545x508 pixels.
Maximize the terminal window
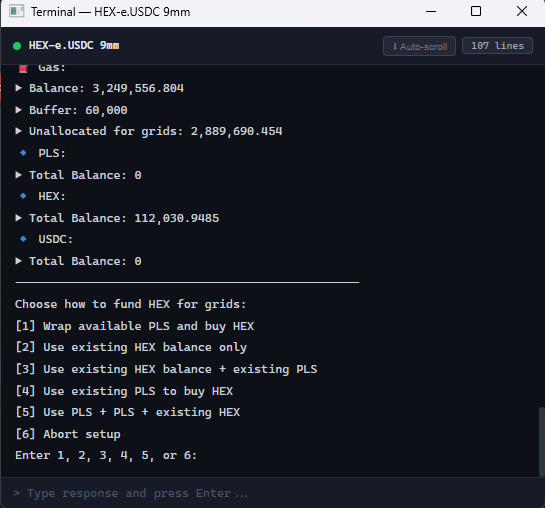click(x=476, y=11)
